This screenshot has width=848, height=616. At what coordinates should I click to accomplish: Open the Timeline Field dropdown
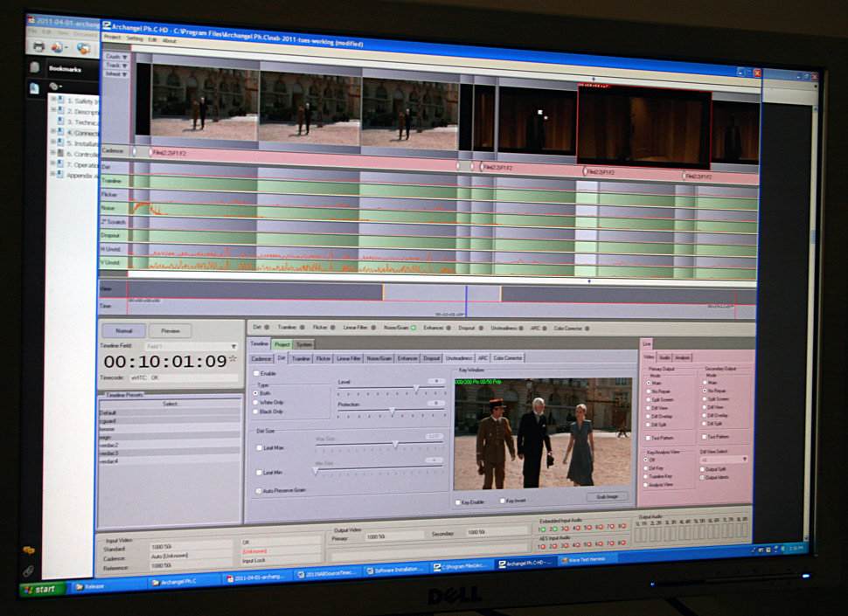[x=233, y=347]
